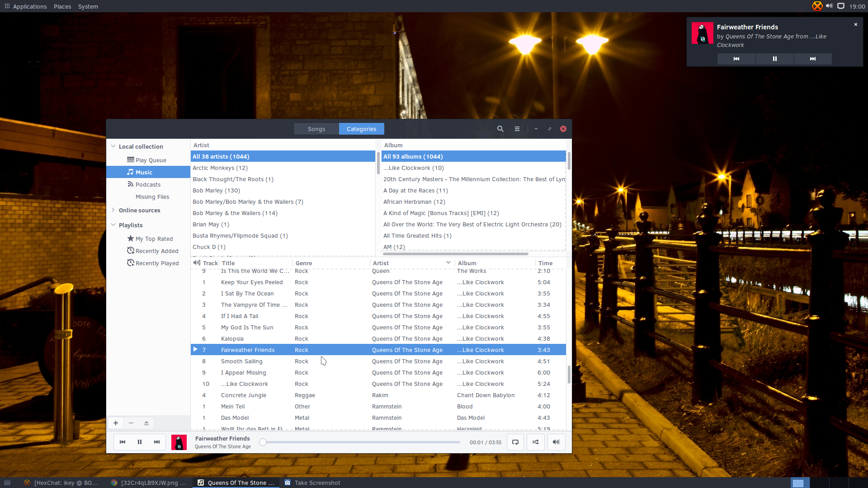Open Recently Played playlist
868x488 pixels.
[x=148, y=263]
